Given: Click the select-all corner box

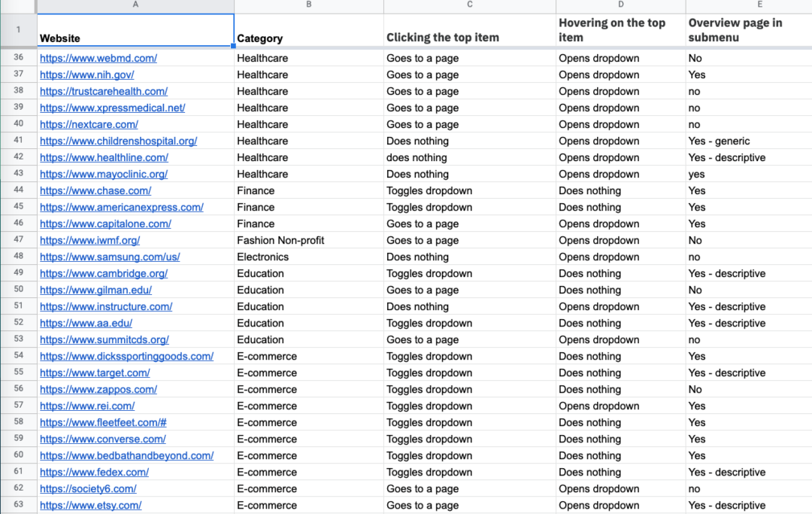Looking at the screenshot, I should click(x=18, y=6).
